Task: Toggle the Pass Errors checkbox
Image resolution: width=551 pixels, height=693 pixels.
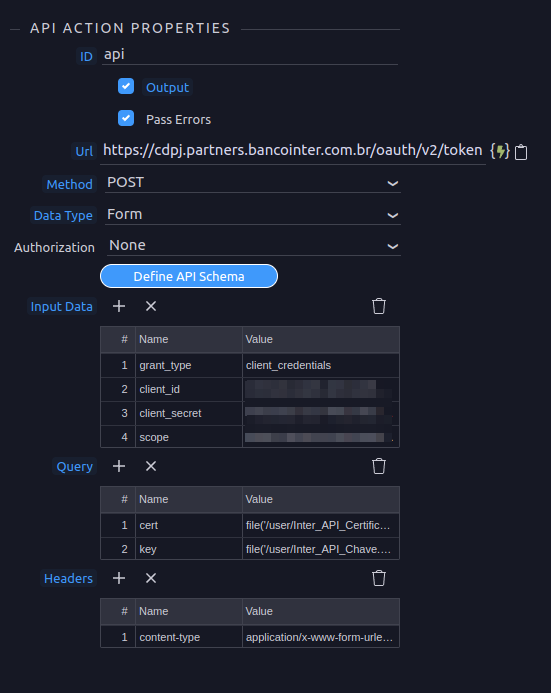Action: [126, 118]
